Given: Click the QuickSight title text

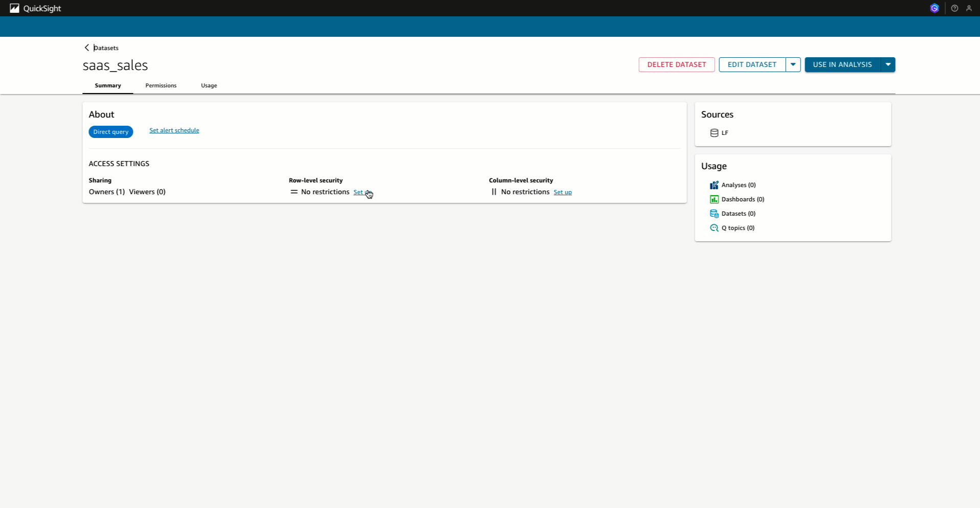Looking at the screenshot, I should pos(42,8).
